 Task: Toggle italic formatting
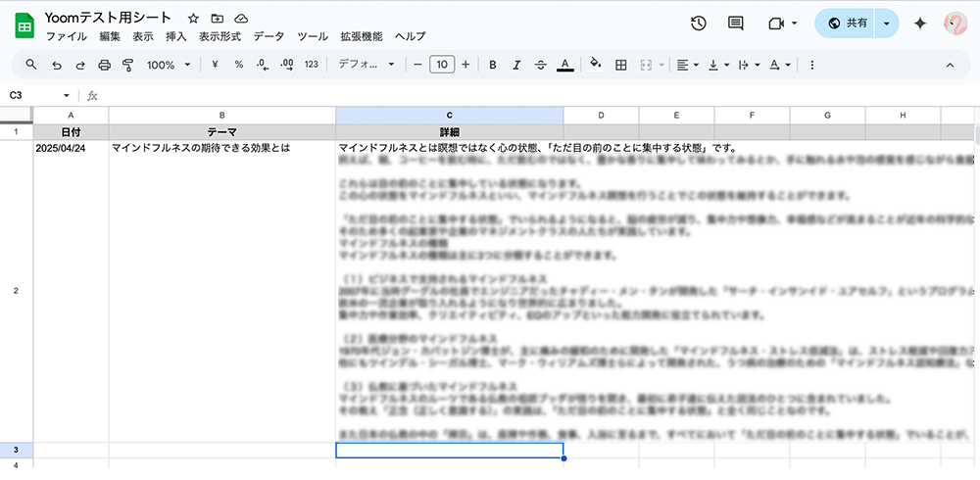pos(516,65)
